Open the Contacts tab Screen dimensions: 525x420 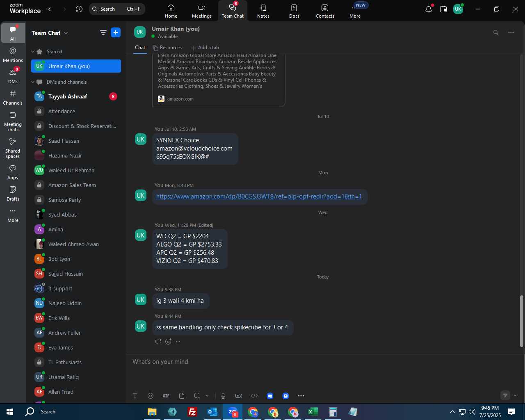325,11
